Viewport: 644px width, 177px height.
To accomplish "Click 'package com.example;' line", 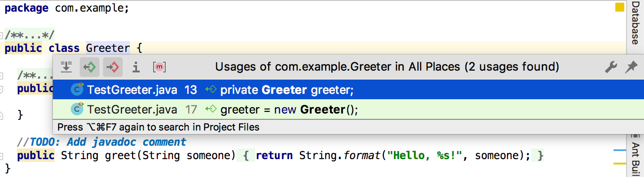I will point(67,8).
